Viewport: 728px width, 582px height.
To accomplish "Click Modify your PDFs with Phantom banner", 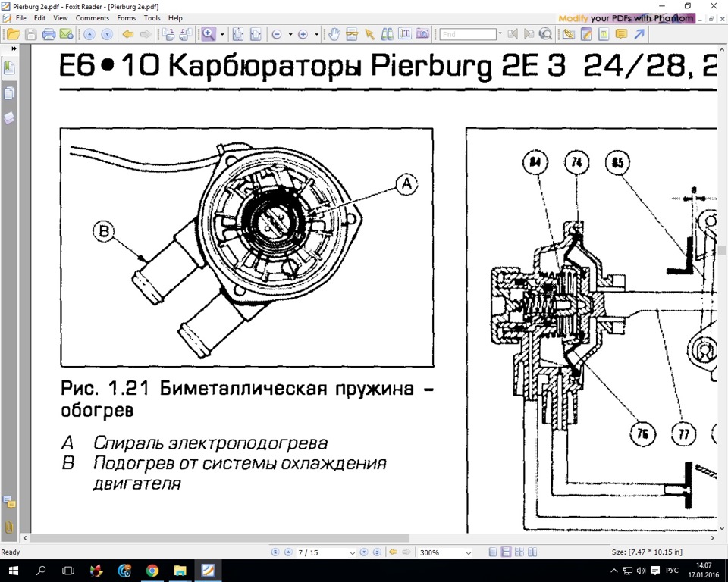I will [626, 18].
